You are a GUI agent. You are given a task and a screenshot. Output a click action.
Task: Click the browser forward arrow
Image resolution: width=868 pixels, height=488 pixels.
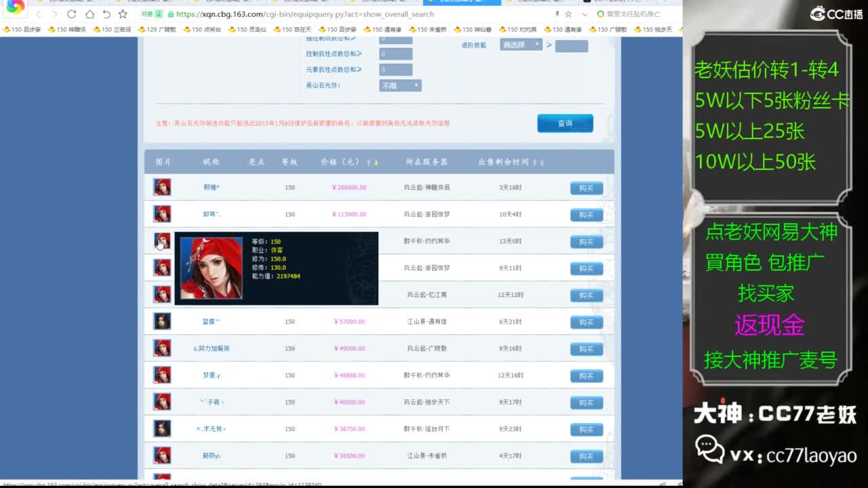tap(55, 13)
